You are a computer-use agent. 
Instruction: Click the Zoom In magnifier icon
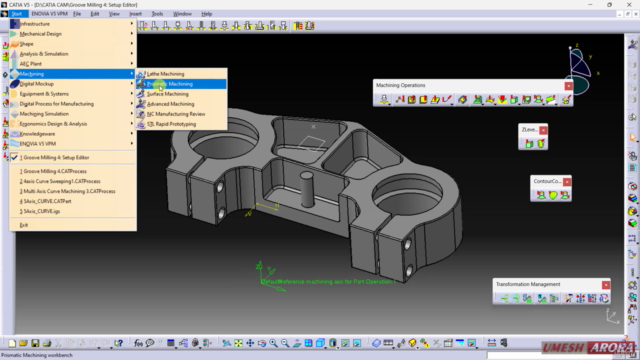[273, 343]
